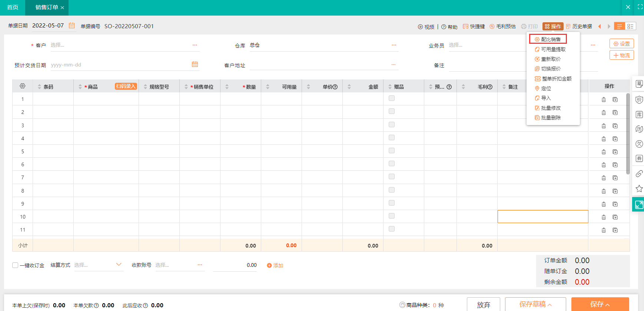Viewport: 644px width, 311px height.
Task: Click the 放弃 button
Action: click(x=483, y=304)
